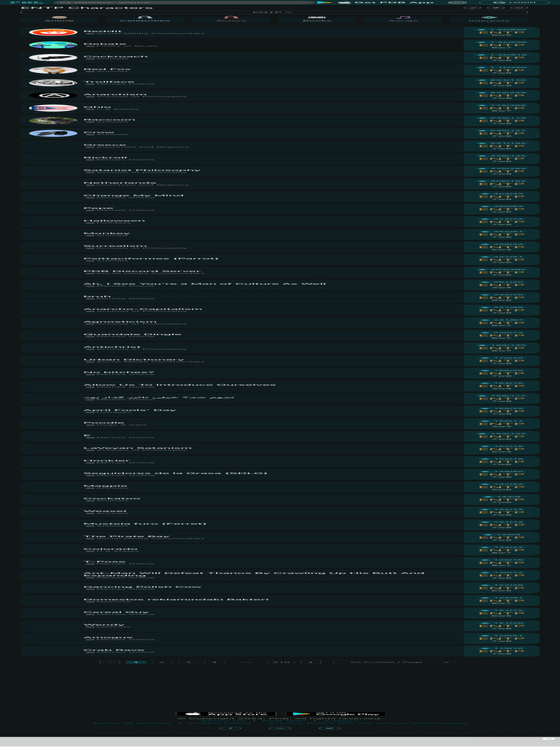Click the LOGIN button
The image size is (560, 747).
pyautogui.click(x=516, y=2)
